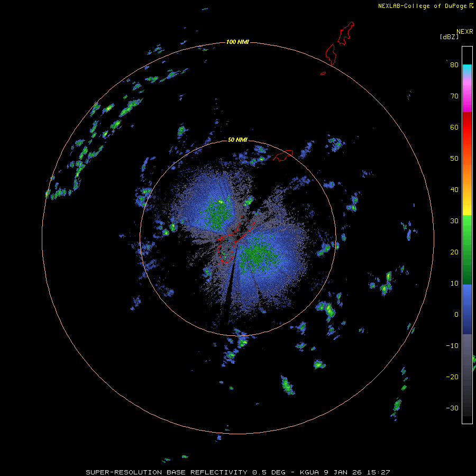476x476 pixels.
Task: Click the -20 dBZ scale value
Action: [x=452, y=377]
